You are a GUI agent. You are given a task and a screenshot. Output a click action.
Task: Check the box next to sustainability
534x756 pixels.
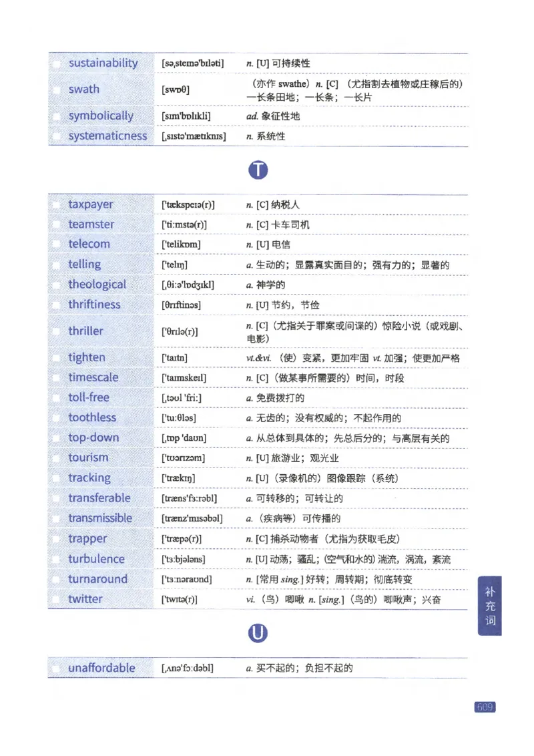(55, 63)
